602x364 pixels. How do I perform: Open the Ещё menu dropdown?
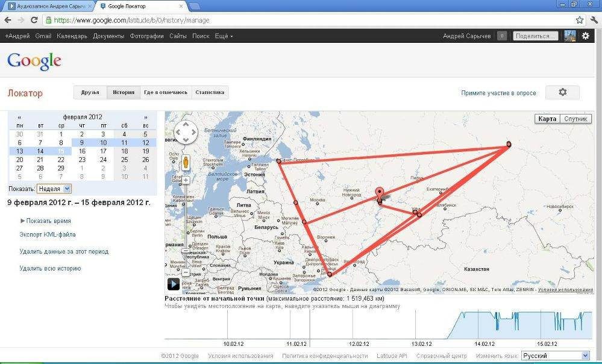tap(224, 36)
